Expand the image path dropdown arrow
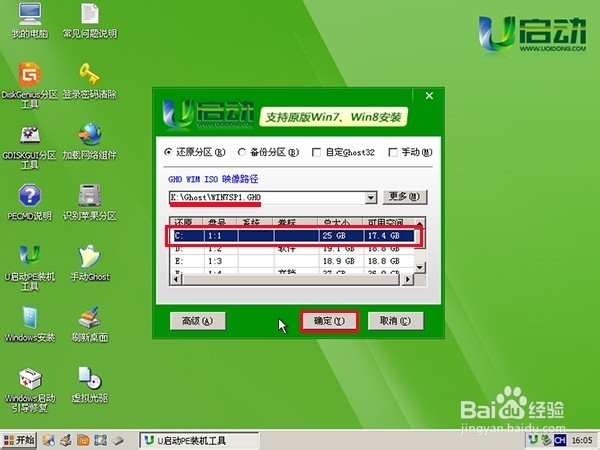 (x=370, y=198)
